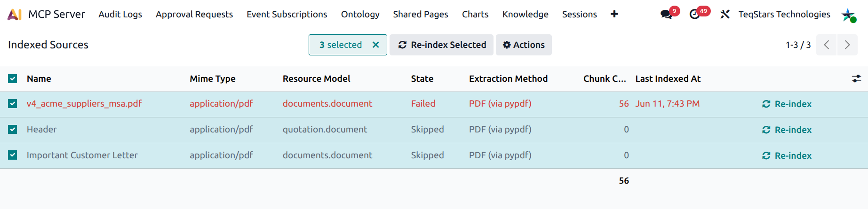Click Re-index Selected button

point(441,45)
